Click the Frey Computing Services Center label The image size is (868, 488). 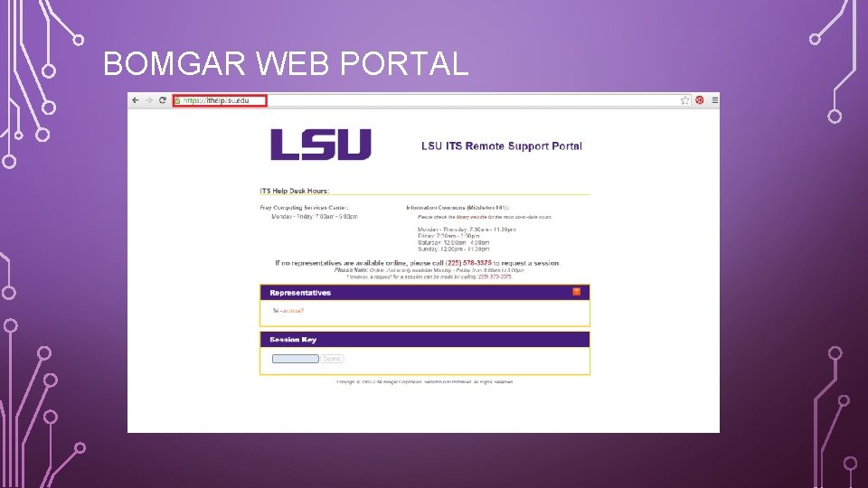[304, 208]
